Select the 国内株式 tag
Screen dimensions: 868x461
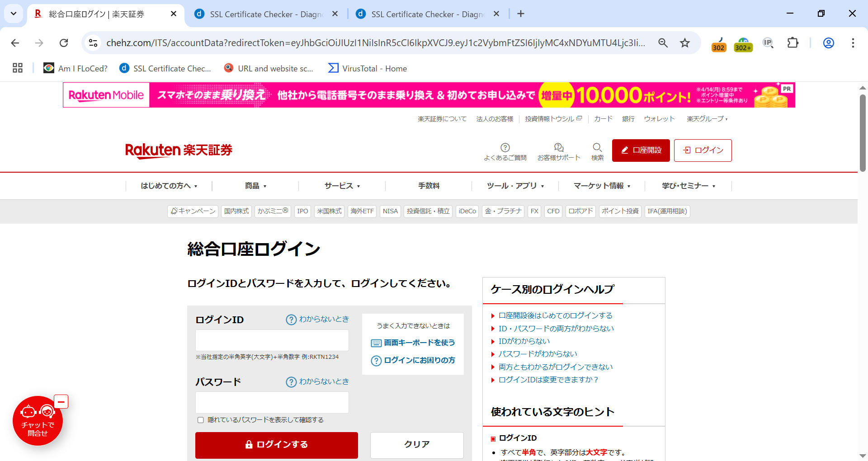[236, 211]
